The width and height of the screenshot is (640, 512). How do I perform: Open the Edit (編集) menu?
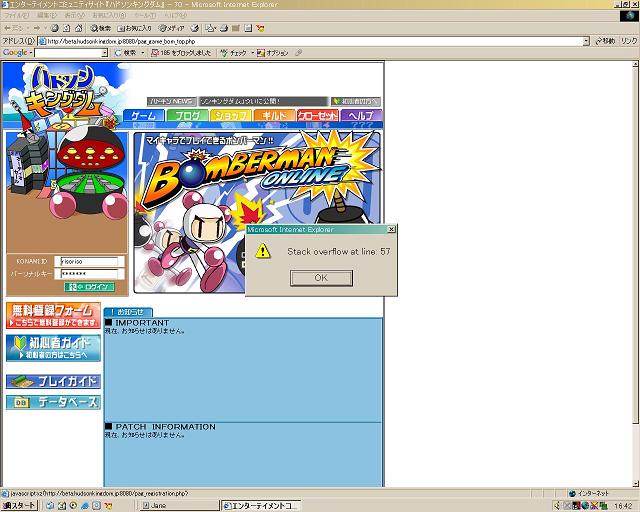[x=47, y=16]
